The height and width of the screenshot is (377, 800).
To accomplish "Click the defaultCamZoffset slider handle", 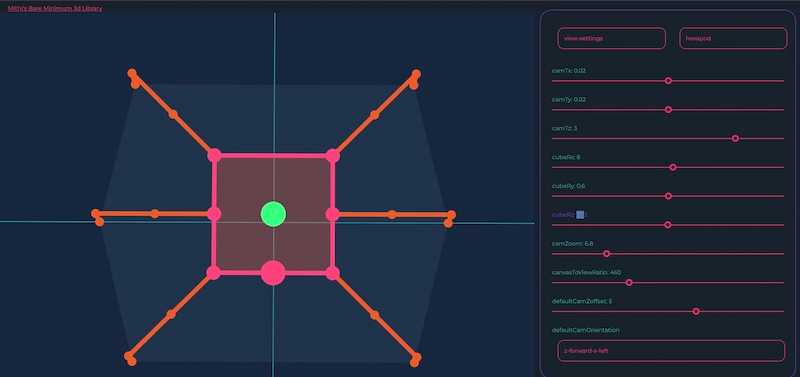I will tap(695, 311).
